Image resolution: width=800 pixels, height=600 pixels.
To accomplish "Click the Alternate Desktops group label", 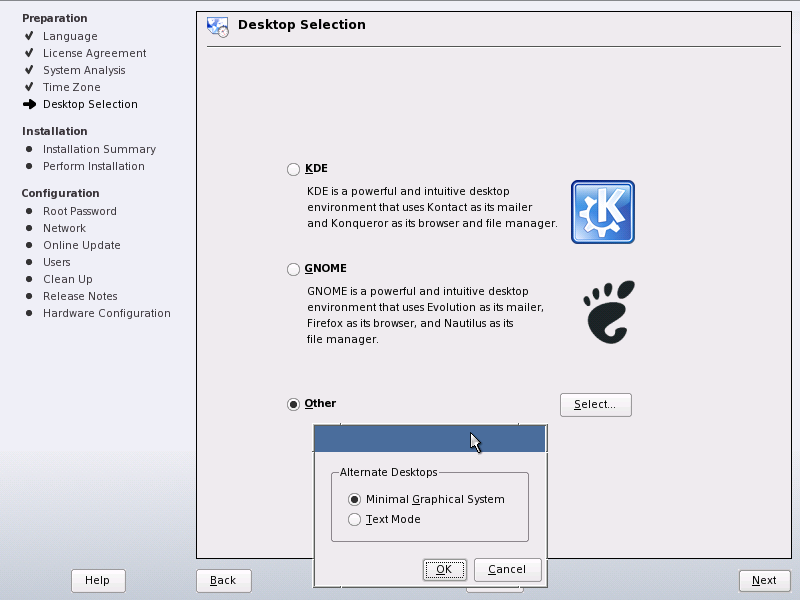I will pos(389,472).
